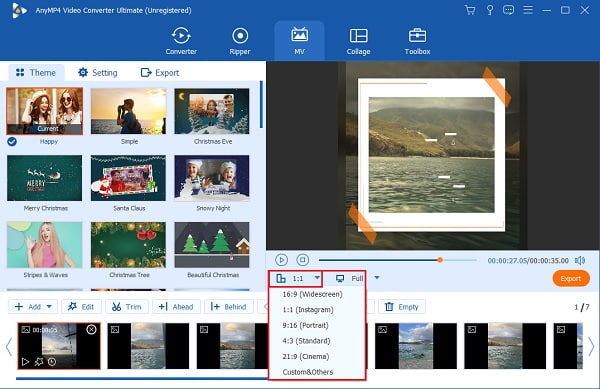The width and height of the screenshot is (600, 389).
Task: Select Custom&Others ratio option
Action: point(308,372)
